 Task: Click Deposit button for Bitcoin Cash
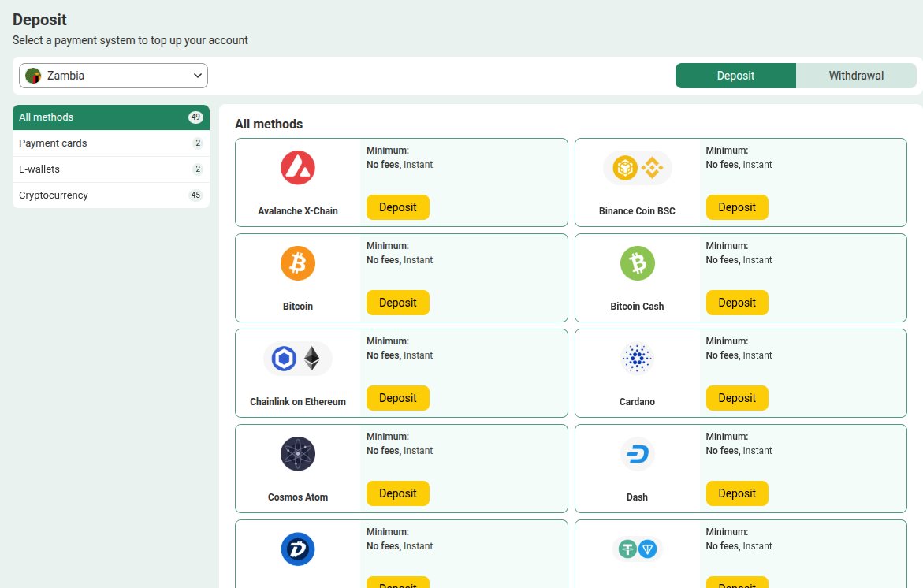click(737, 303)
